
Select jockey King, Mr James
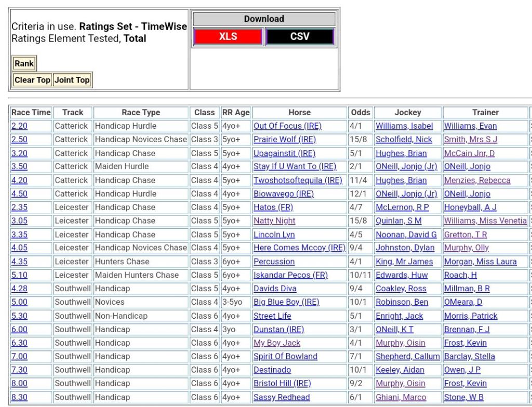click(x=404, y=262)
